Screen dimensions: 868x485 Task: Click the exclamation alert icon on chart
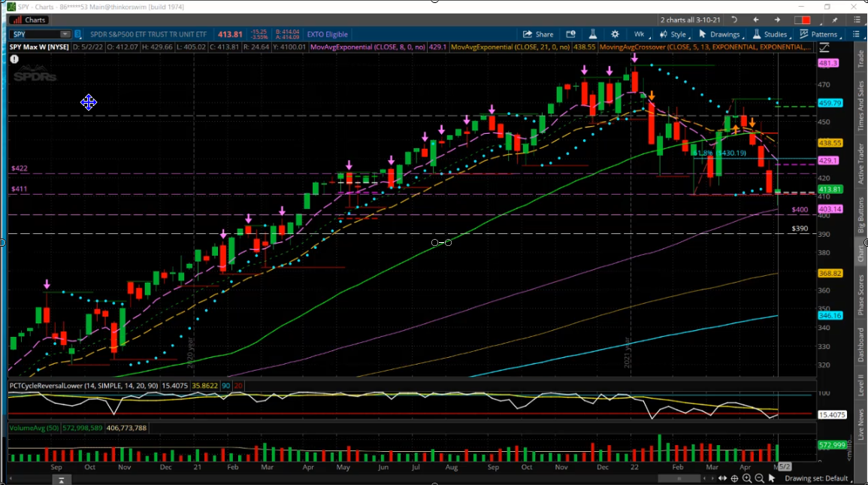click(x=14, y=59)
